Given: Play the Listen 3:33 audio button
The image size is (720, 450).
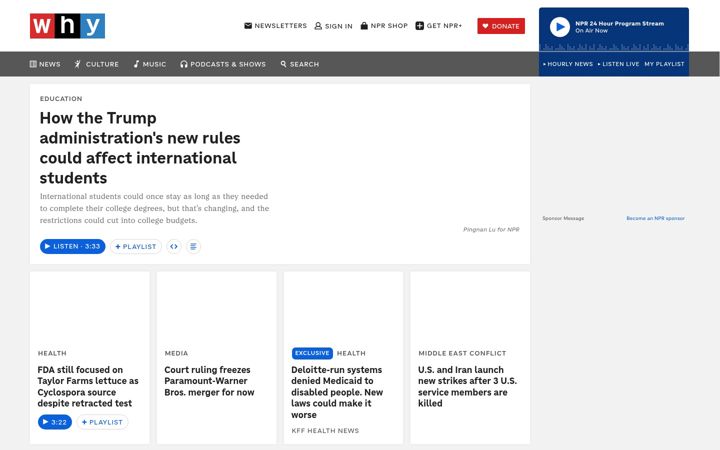Looking at the screenshot, I should [73, 247].
